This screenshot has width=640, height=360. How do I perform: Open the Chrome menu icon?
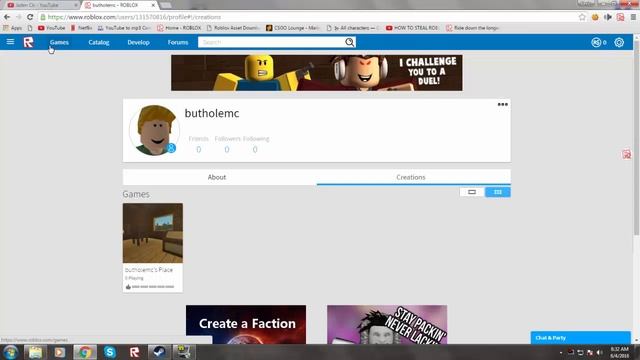click(x=633, y=17)
